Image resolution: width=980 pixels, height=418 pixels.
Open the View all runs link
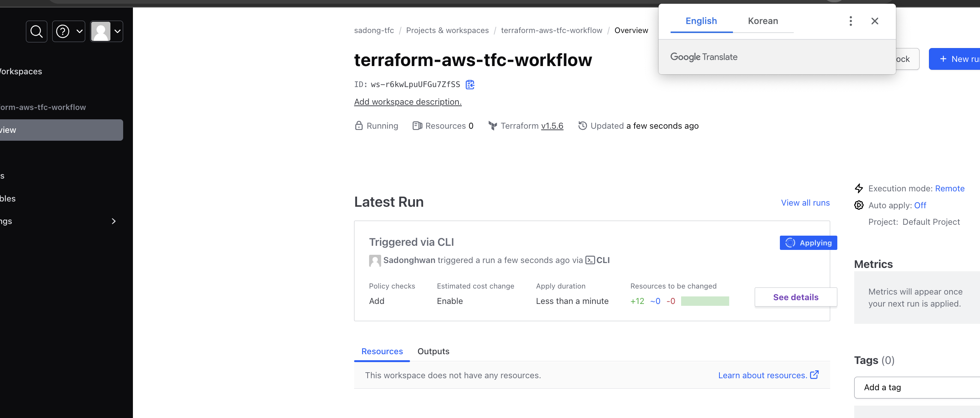[805, 203]
